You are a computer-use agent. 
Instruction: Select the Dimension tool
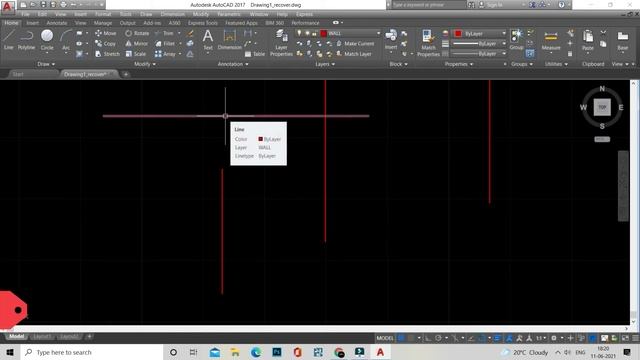point(230,40)
